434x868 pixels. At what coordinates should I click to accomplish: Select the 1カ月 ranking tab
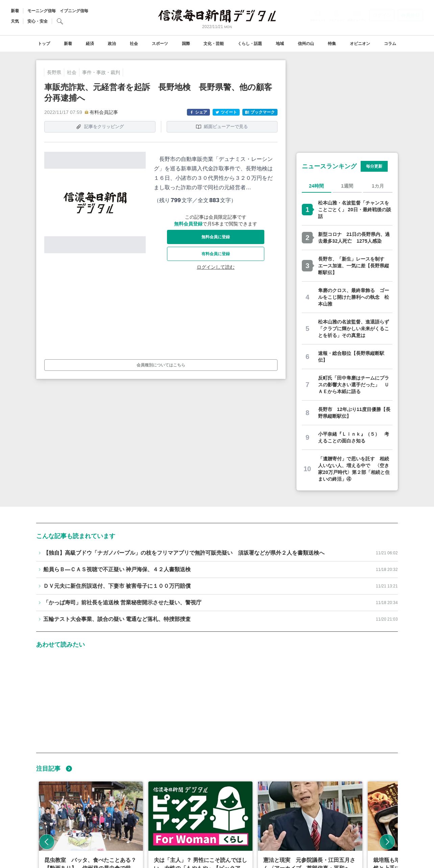[378, 186]
